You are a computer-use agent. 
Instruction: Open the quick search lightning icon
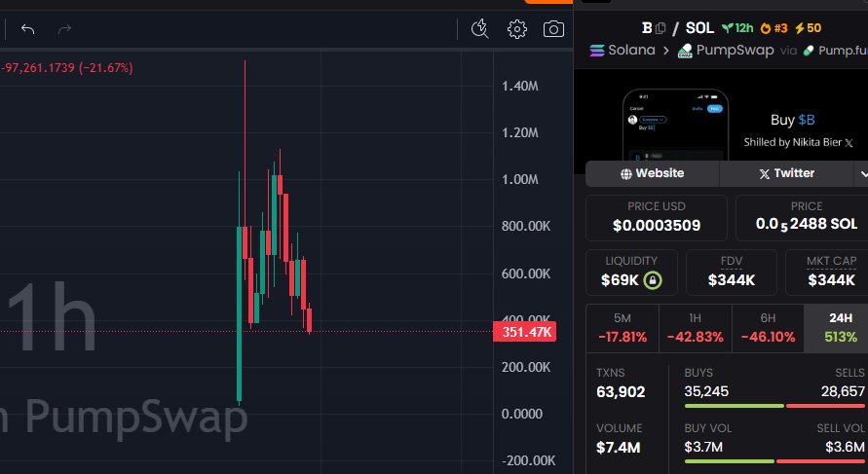coord(479,29)
